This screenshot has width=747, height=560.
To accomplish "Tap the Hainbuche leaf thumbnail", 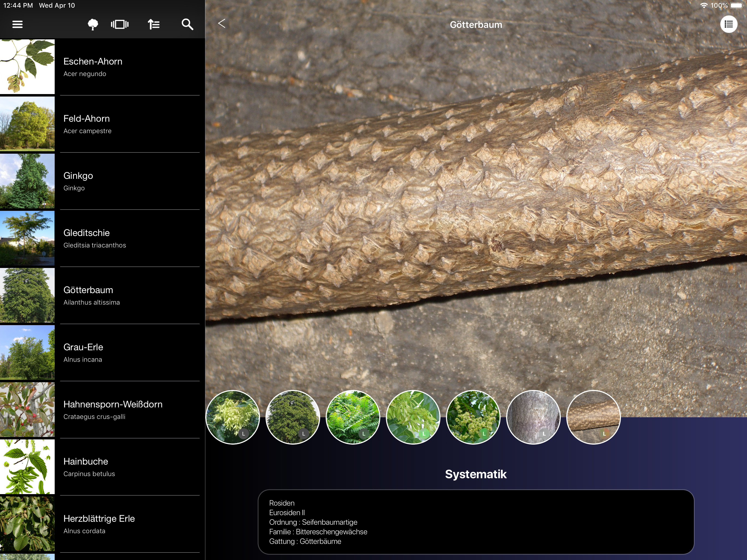I will (x=27, y=467).
